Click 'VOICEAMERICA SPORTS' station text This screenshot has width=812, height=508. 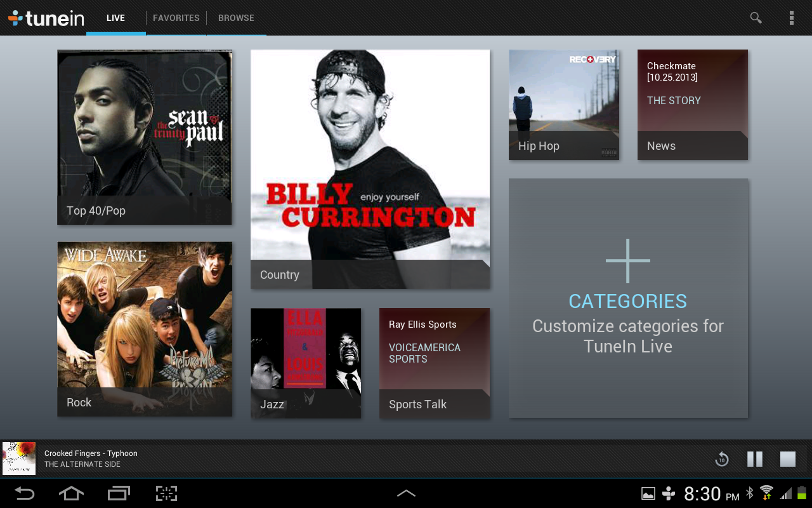tap(424, 353)
